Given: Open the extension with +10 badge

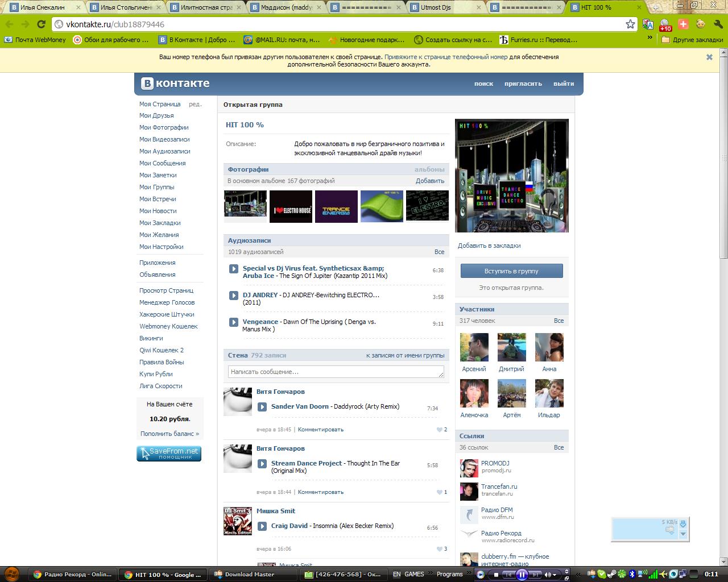Looking at the screenshot, I should pos(665,25).
